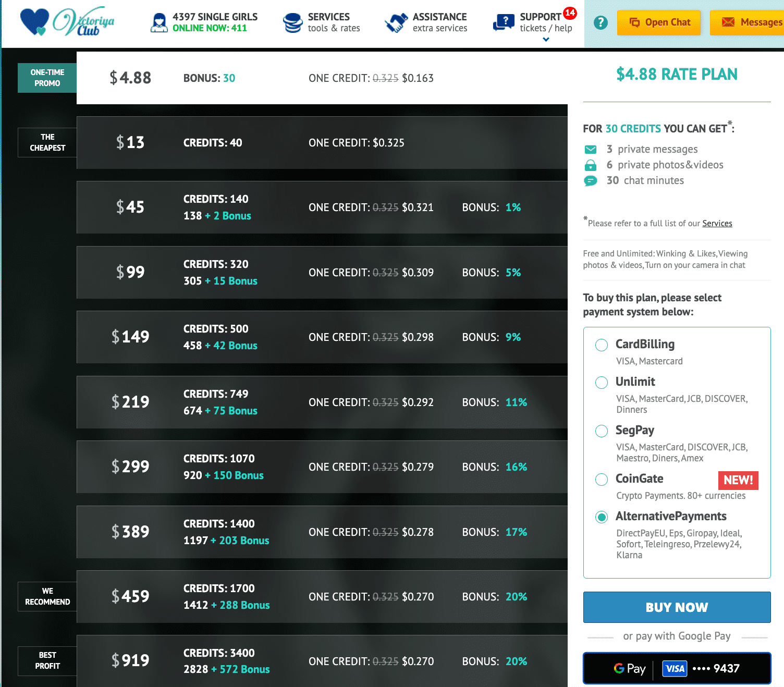The width and height of the screenshot is (784, 687).
Task: Click the Victoriya Club heart logo
Action: [x=34, y=22]
